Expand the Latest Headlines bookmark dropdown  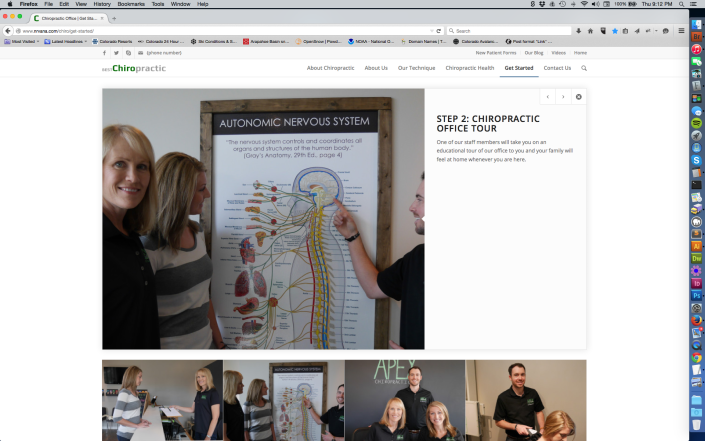tap(65, 42)
